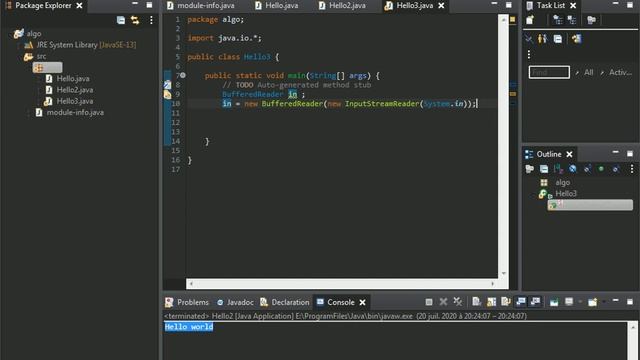The height and width of the screenshot is (360, 640).
Task: Click editor horizontal scrollbar
Action: [x=342, y=283]
